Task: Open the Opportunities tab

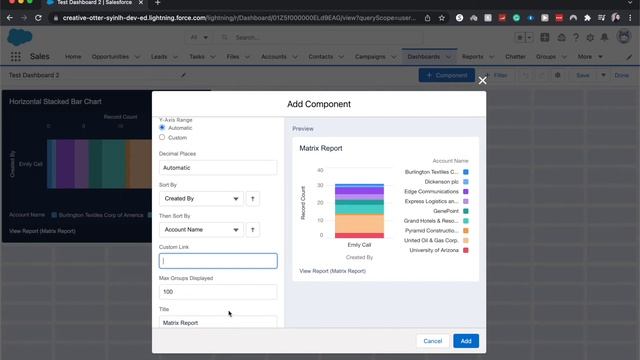Action: coord(110,57)
